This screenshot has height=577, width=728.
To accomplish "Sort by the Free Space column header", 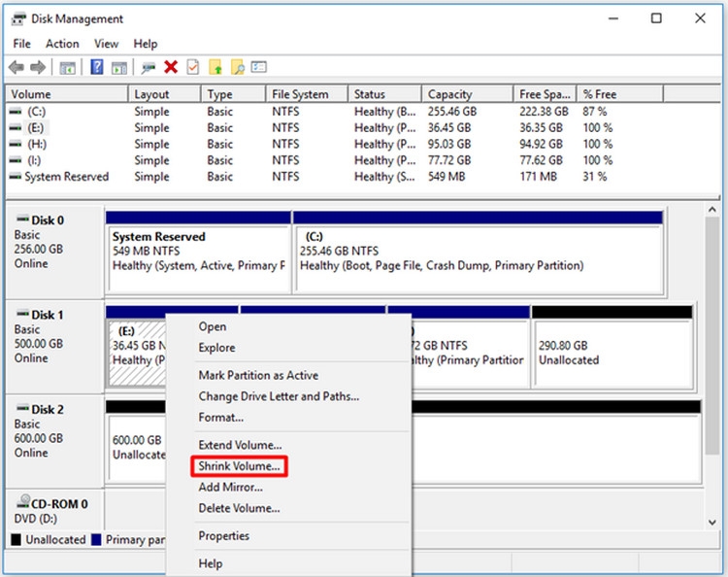I will [546, 94].
